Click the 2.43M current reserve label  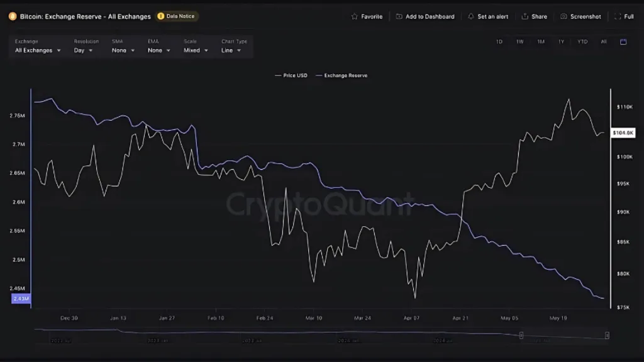point(21,299)
